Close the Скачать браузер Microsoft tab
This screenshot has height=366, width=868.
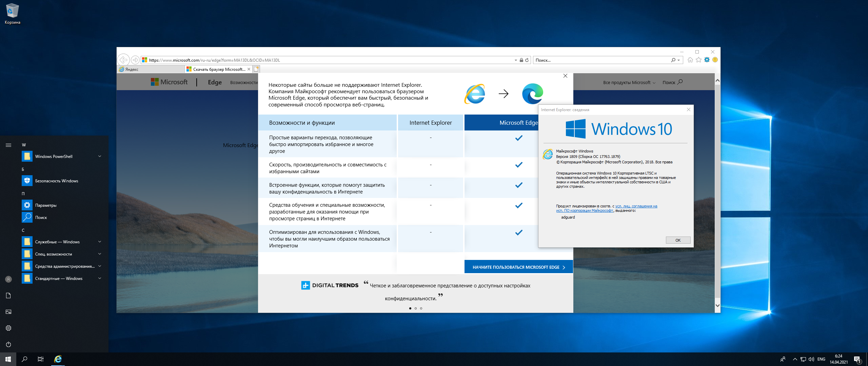249,69
